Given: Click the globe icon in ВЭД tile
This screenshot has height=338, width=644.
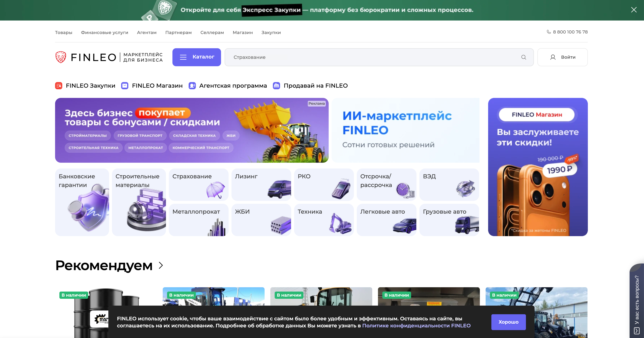Looking at the screenshot, I should 465,188.
